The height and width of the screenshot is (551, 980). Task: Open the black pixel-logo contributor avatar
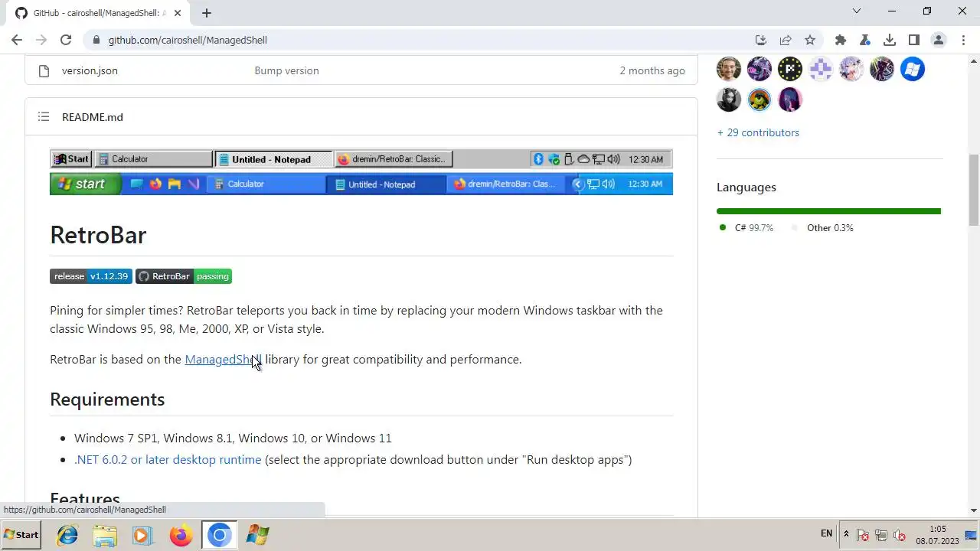790,69
